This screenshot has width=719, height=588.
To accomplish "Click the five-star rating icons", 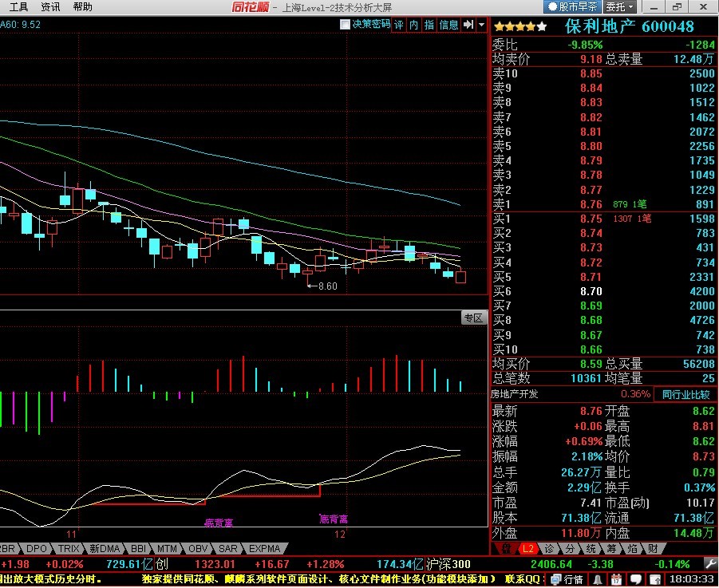I will [520, 26].
